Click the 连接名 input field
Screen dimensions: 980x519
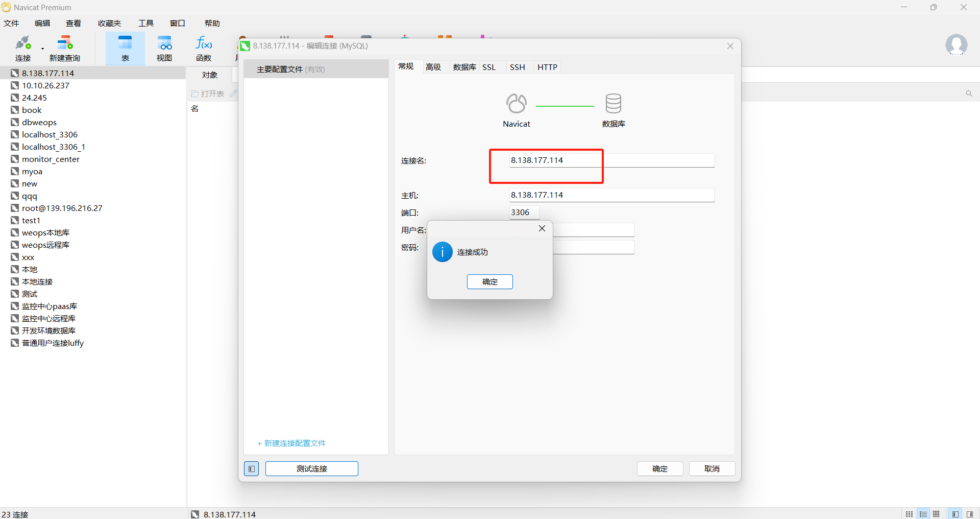612,160
